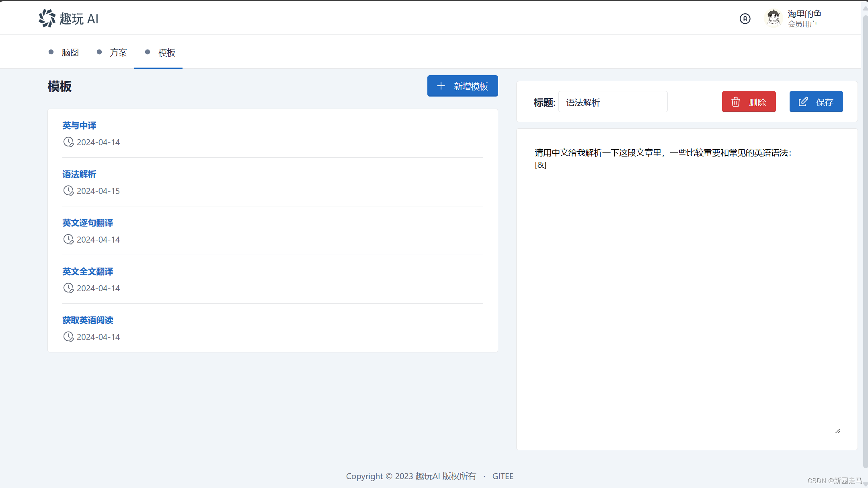Open the 英文全文翻译 template
The image size is (868, 488).
pyautogui.click(x=88, y=272)
